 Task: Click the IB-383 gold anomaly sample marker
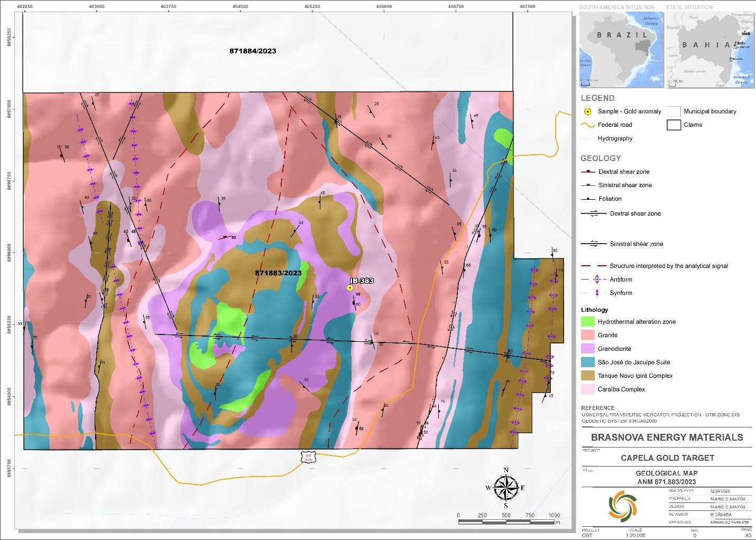(x=349, y=288)
